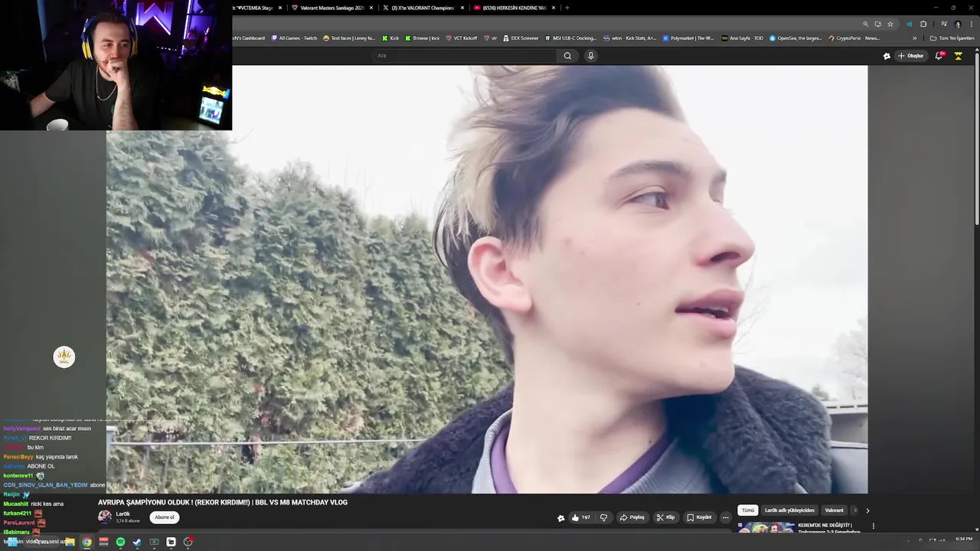Create a clip with 'Klip' button
The image size is (980, 551).
(x=665, y=517)
